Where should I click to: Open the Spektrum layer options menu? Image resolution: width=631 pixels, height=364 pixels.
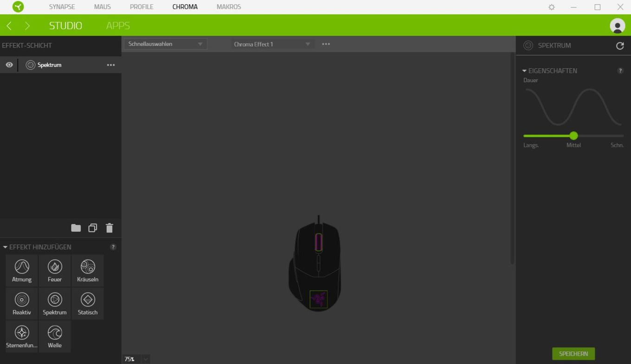tap(110, 65)
